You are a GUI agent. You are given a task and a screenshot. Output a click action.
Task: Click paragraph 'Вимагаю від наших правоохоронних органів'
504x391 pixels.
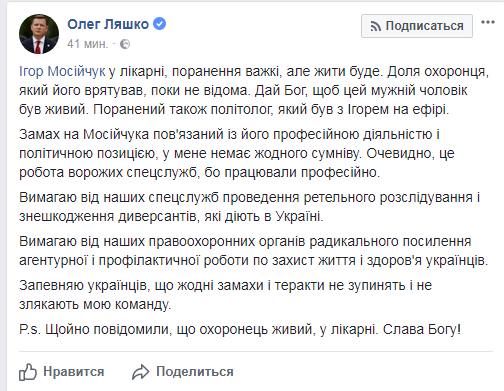[253, 251]
